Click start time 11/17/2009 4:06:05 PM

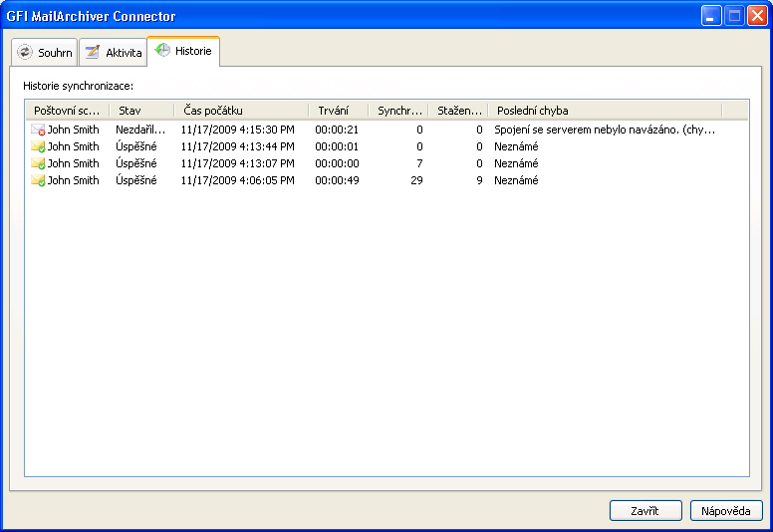tap(238, 180)
